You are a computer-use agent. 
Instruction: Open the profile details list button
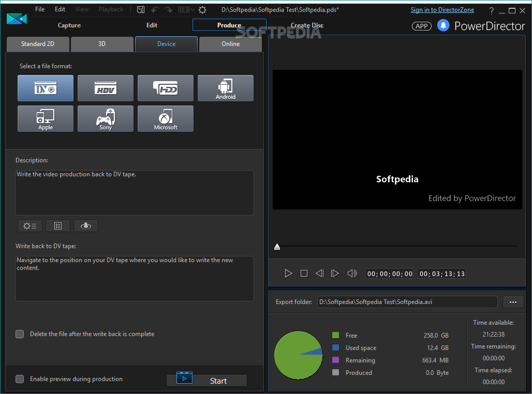coord(58,226)
